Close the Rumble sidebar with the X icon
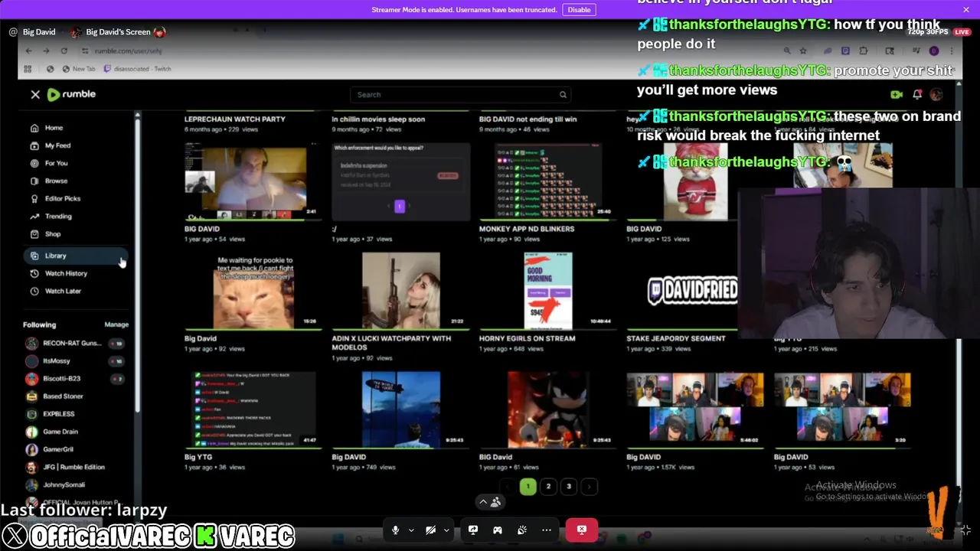 coord(35,94)
